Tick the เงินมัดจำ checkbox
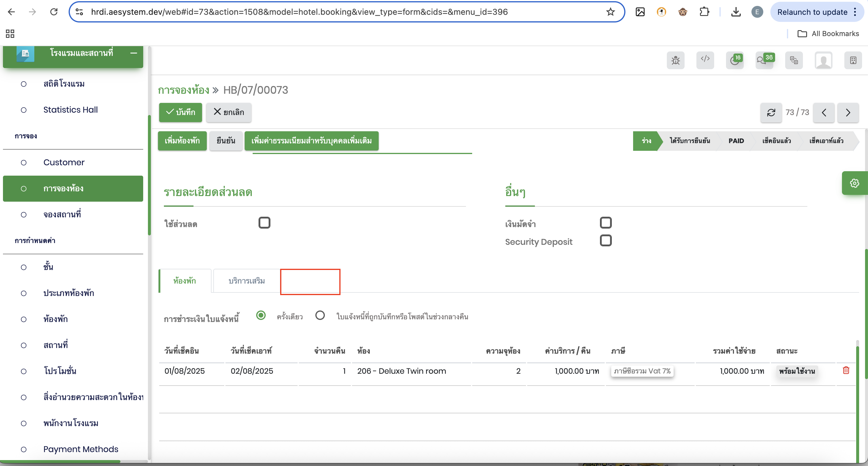 pyautogui.click(x=606, y=223)
